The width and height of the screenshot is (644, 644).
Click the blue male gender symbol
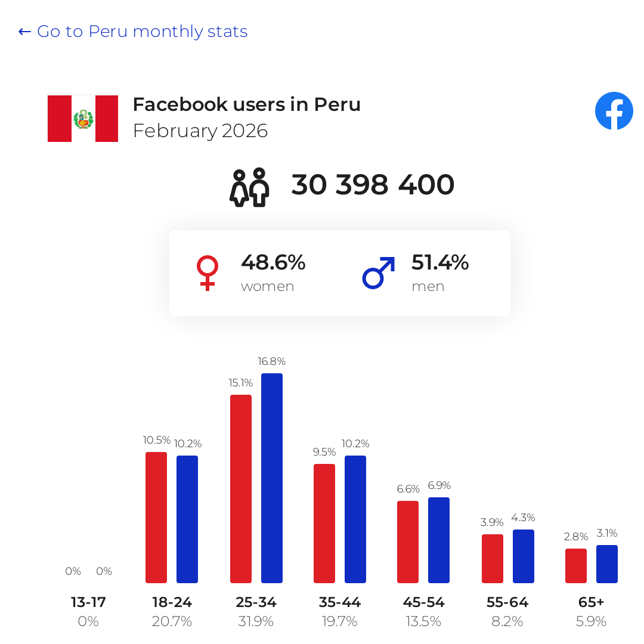(379, 273)
